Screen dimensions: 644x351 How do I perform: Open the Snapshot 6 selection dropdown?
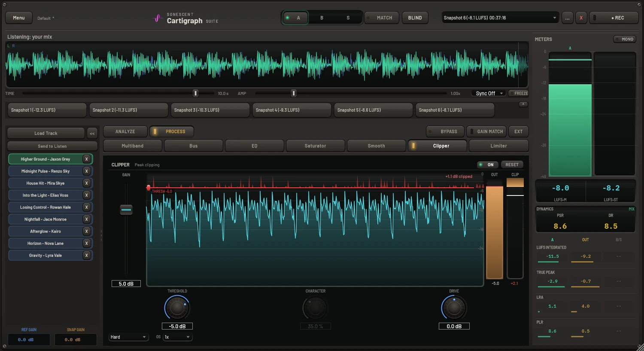[501, 18]
